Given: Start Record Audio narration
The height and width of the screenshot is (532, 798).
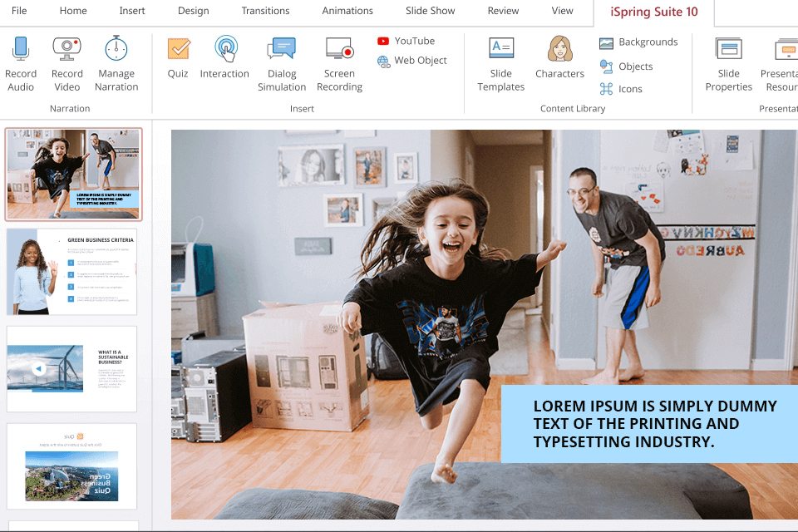Looking at the screenshot, I should [x=21, y=64].
